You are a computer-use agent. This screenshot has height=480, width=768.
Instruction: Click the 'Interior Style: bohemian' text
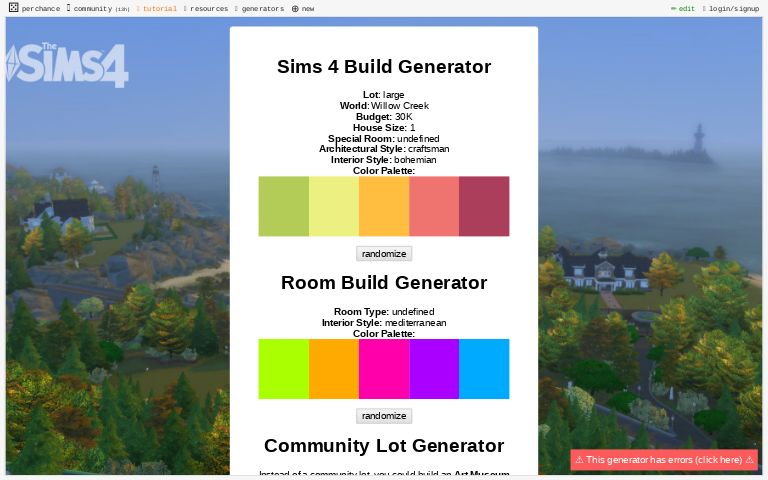click(x=384, y=160)
